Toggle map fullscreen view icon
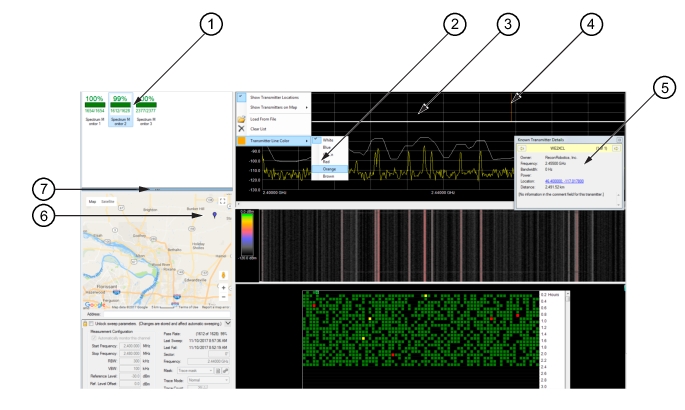The height and width of the screenshot is (410, 685). tap(221, 202)
